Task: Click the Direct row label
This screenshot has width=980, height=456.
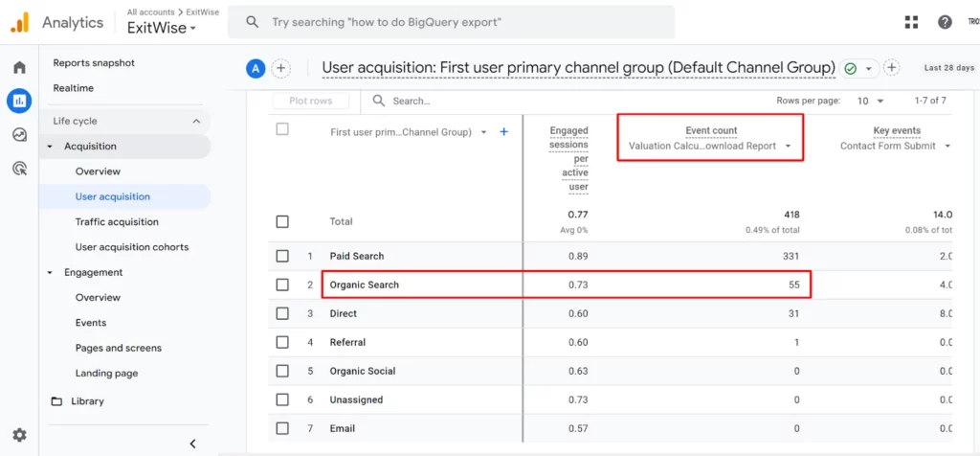Action: (344, 313)
